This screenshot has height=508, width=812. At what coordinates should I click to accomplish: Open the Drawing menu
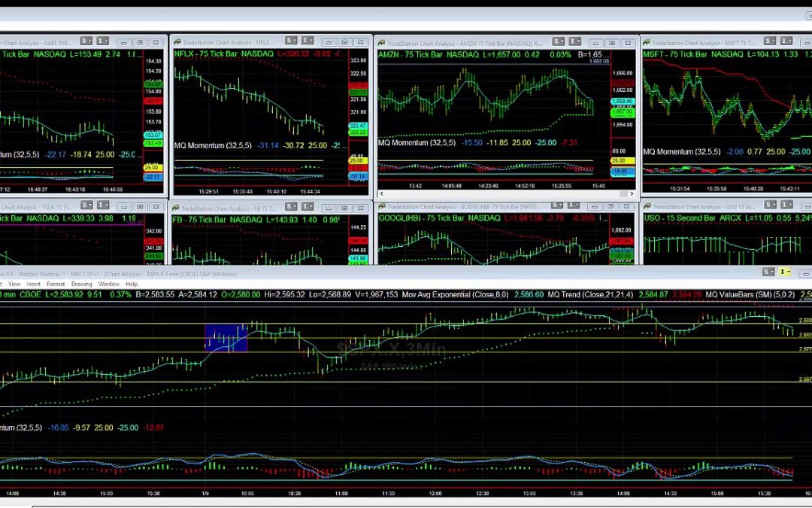point(82,284)
